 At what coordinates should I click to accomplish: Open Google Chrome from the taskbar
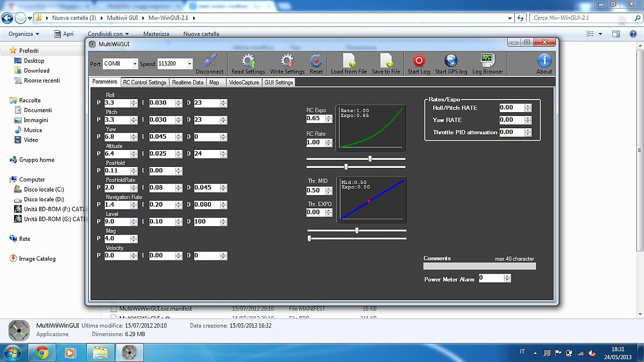(42, 353)
